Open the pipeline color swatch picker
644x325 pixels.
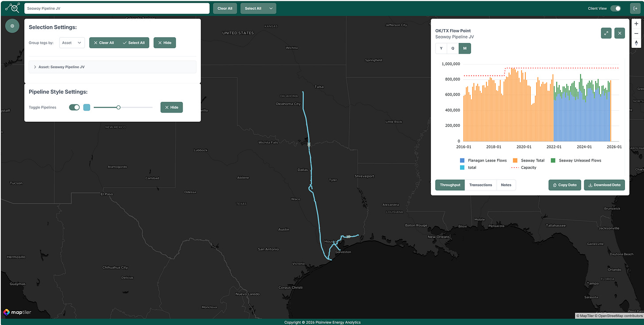[x=87, y=107]
